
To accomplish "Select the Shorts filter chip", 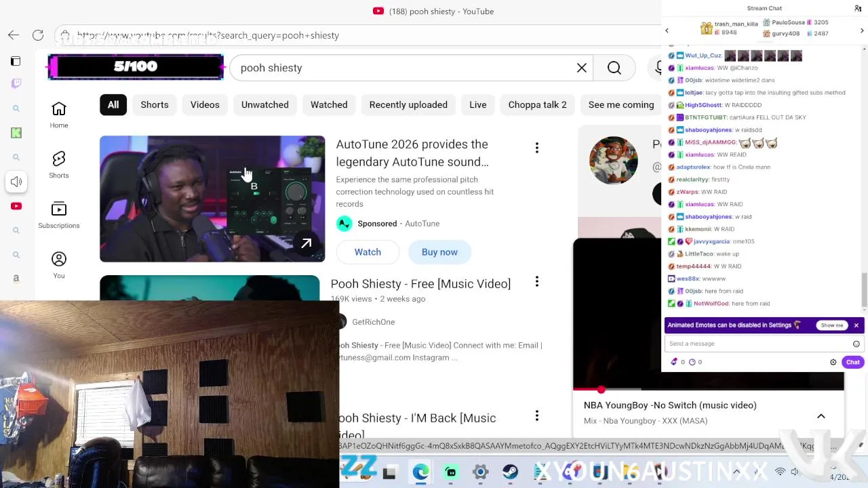I will tap(155, 104).
